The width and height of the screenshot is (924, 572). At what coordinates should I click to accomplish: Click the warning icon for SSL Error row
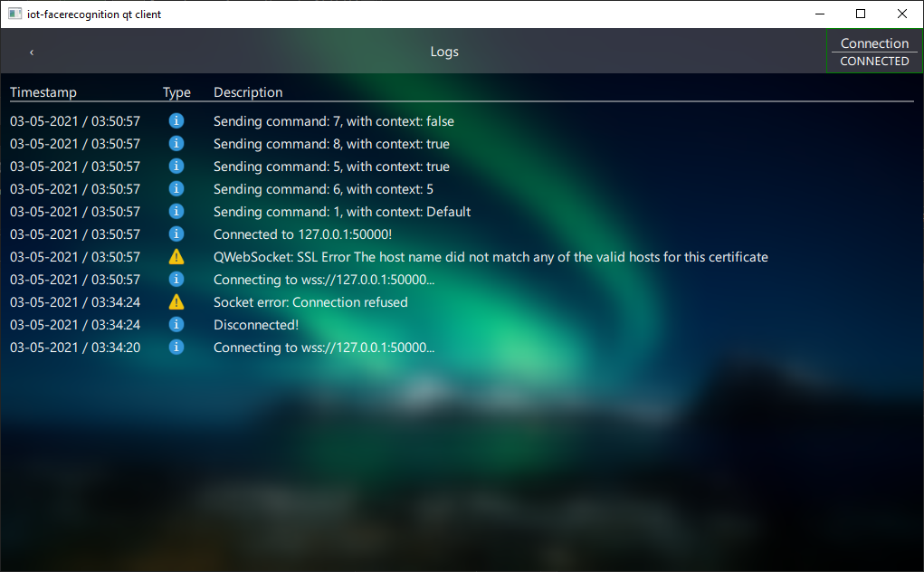pyautogui.click(x=176, y=257)
